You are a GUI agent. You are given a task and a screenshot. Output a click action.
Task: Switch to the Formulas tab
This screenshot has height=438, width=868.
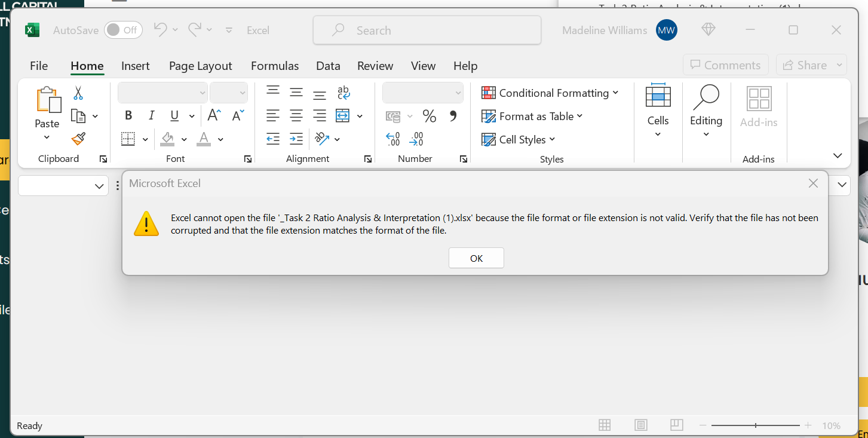pyautogui.click(x=275, y=66)
